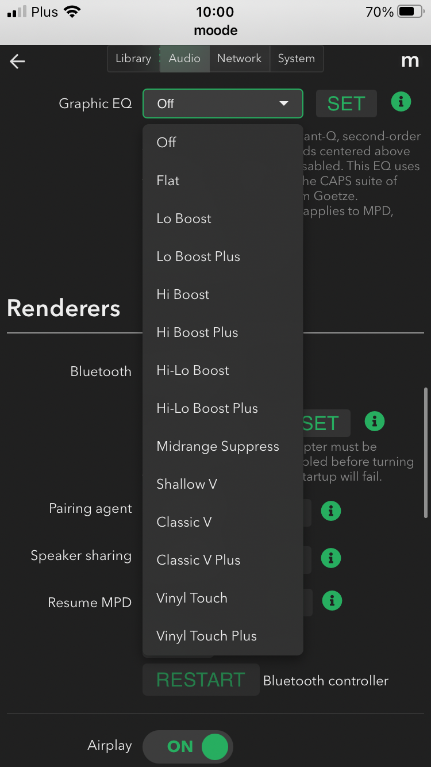Open the System tab
Image resolution: width=431 pixels, height=767 pixels.
coord(296,59)
